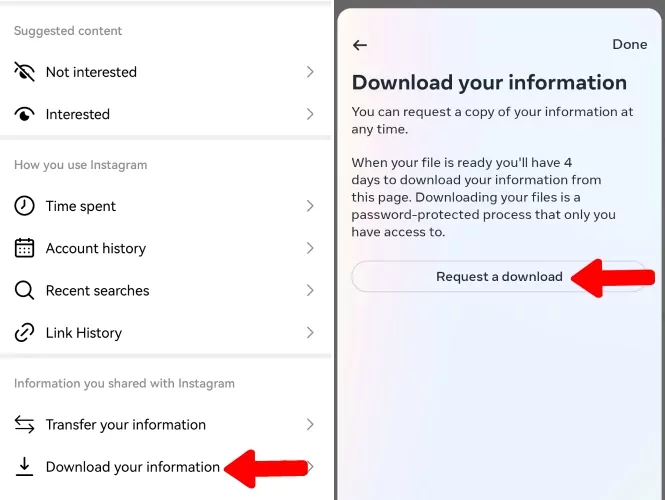Select Transfer your information entry

pos(165,424)
